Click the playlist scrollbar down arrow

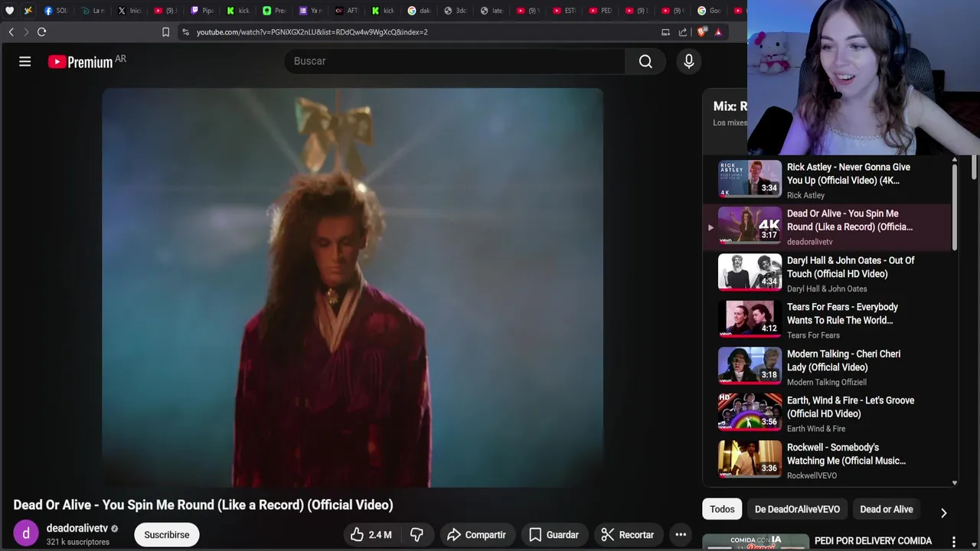(x=954, y=483)
